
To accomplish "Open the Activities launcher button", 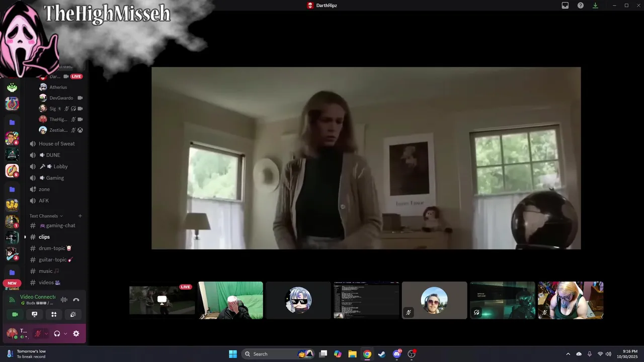I will 54,314.
